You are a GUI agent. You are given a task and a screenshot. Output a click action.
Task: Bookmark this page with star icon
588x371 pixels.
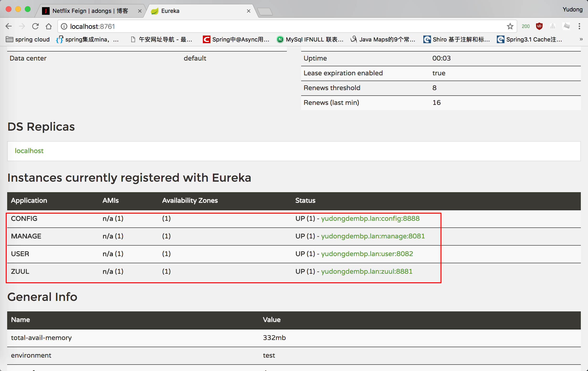(x=510, y=26)
